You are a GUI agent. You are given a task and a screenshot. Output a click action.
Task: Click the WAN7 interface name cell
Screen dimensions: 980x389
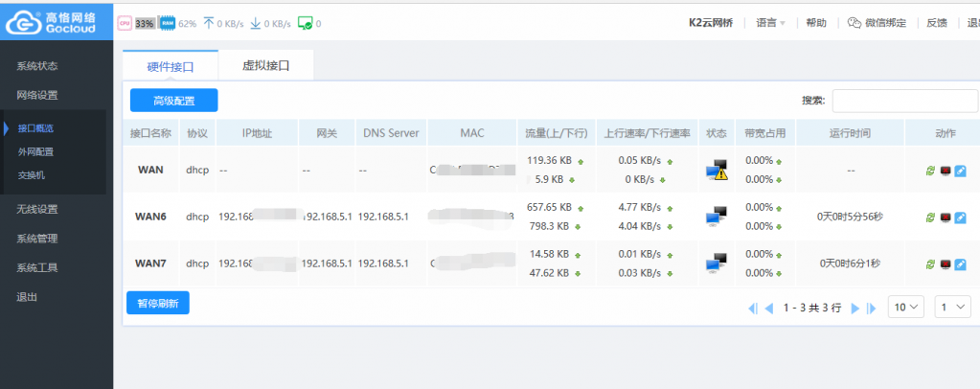(150, 263)
